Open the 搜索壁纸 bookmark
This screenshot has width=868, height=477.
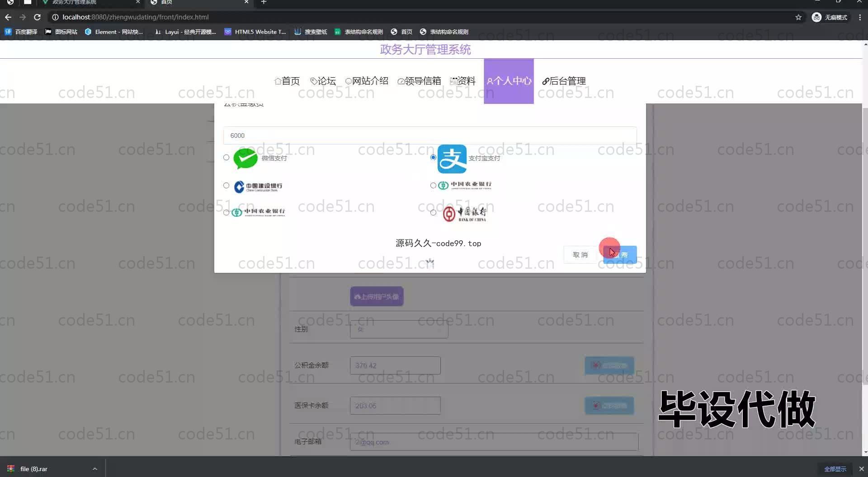point(311,32)
